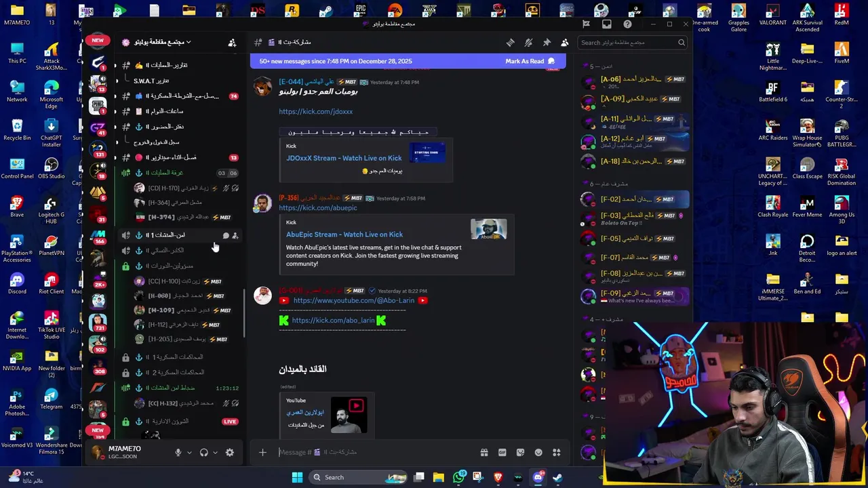Click the flag icon in Discord title bar
Viewport: 868px width, 488px height.
(586, 24)
